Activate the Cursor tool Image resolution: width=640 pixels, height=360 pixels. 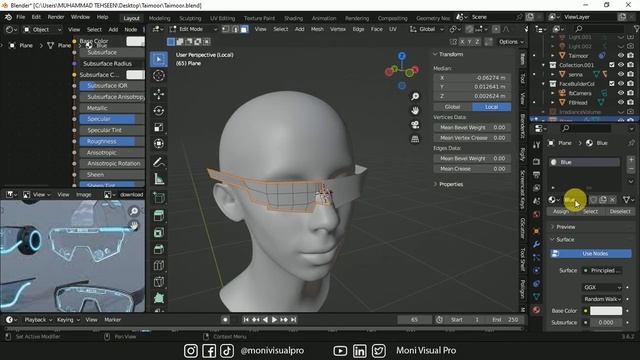(x=159, y=76)
